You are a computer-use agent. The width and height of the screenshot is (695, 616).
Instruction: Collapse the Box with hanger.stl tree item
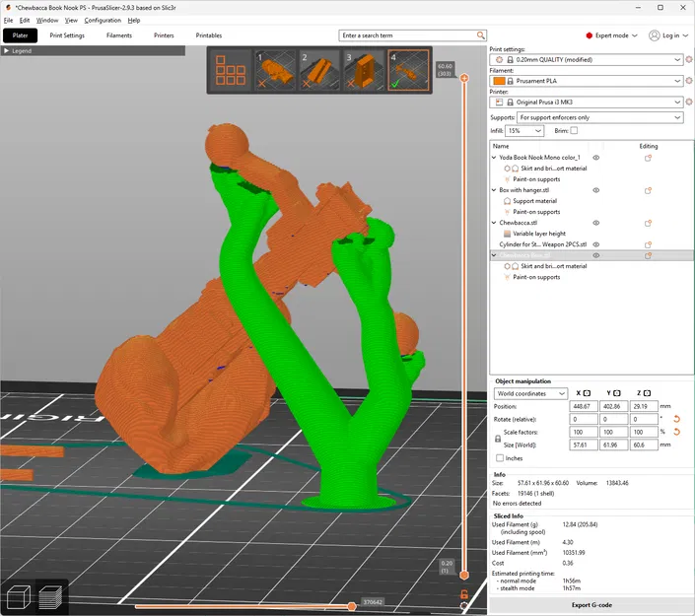(494, 190)
